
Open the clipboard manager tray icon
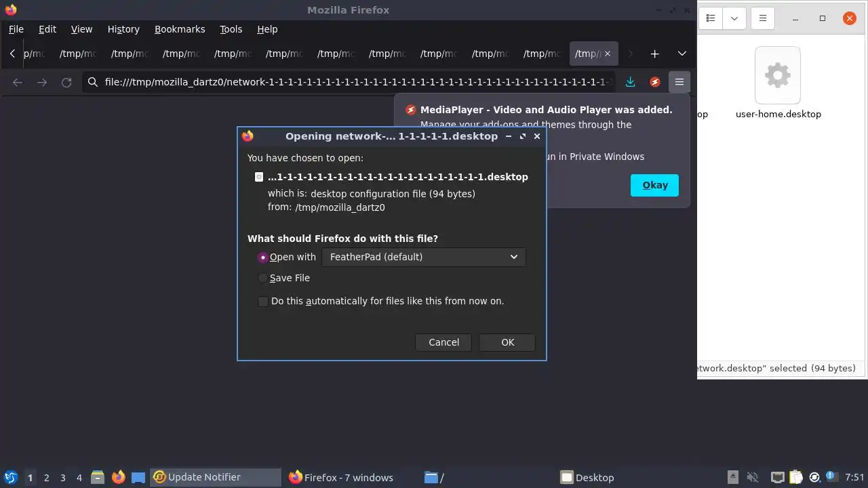point(796,477)
